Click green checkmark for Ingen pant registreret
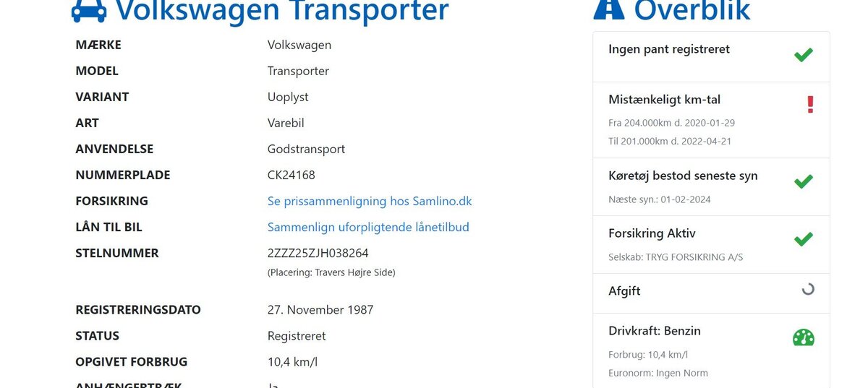This screenshot has height=388, width=868. 803,55
